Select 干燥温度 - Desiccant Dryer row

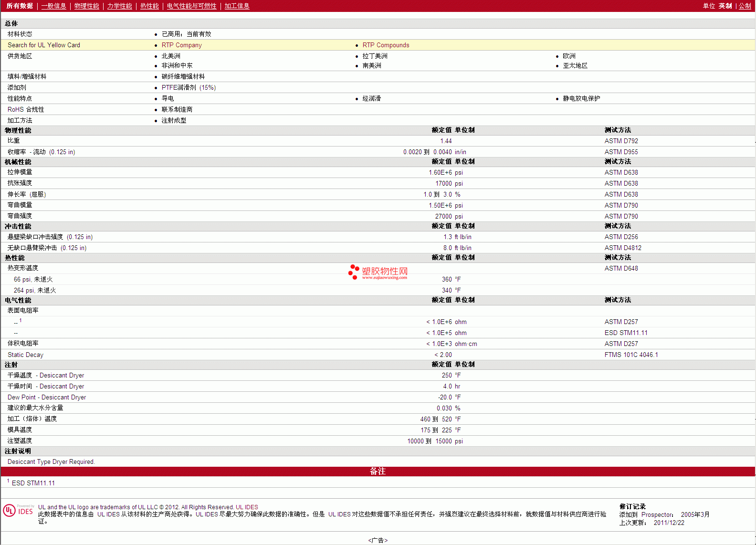click(x=378, y=375)
